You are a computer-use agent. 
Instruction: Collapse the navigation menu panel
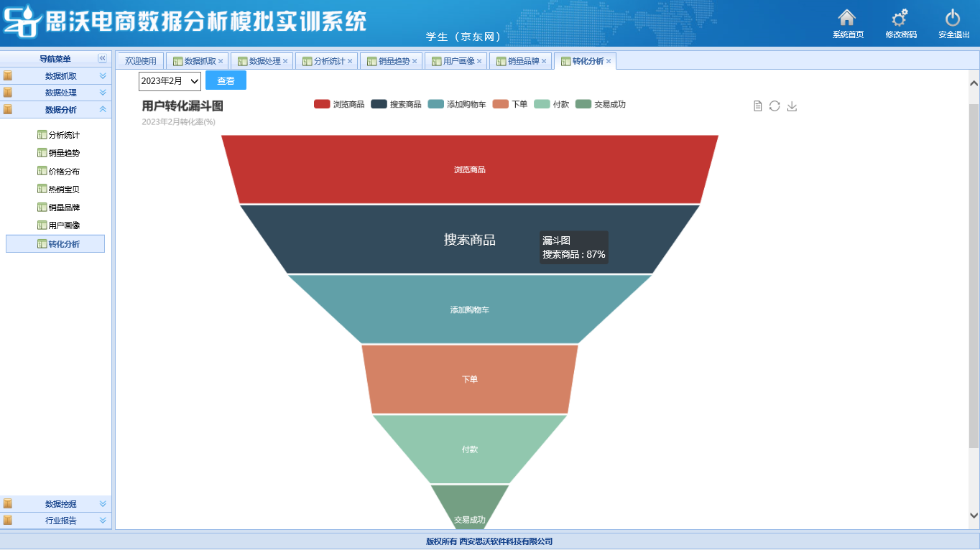point(102,59)
